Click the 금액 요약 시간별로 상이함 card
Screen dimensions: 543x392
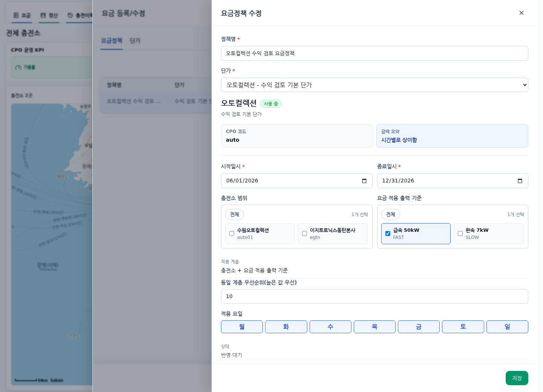[452, 136]
